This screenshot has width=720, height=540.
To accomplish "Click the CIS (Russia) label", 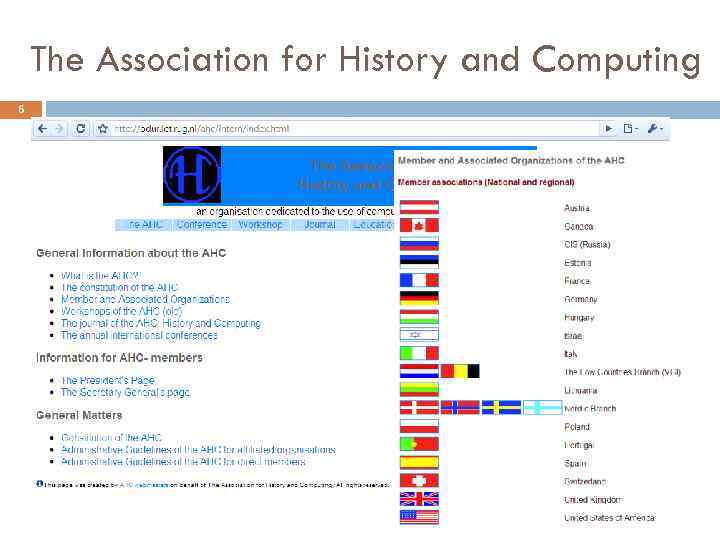I will pos(587,245).
